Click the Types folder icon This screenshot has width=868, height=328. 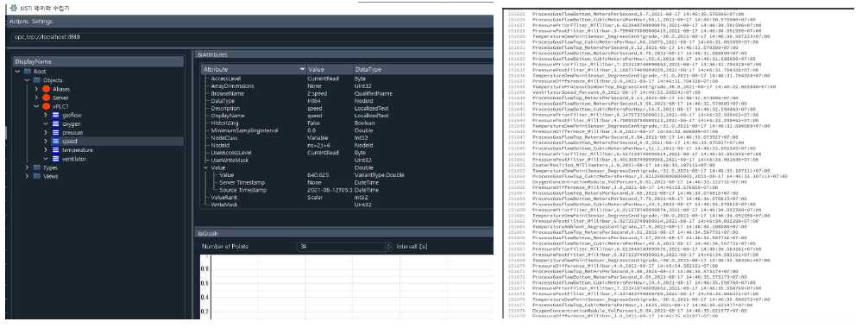[x=36, y=167]
